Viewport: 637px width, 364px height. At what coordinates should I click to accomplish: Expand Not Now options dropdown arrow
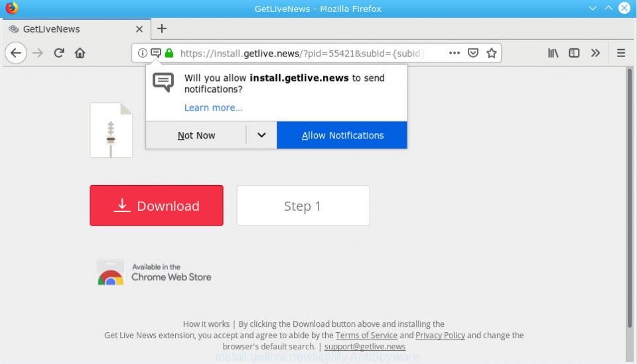tap(261, 135)
